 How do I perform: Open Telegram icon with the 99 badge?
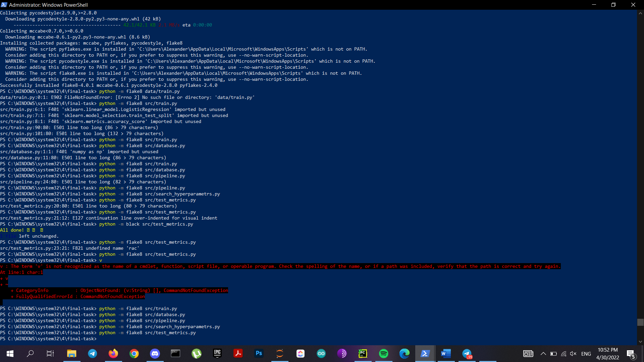click(467, 353)
